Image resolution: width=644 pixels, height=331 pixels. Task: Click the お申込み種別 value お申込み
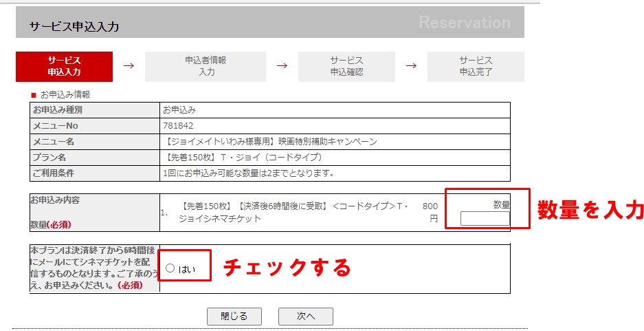coord(179,110)
